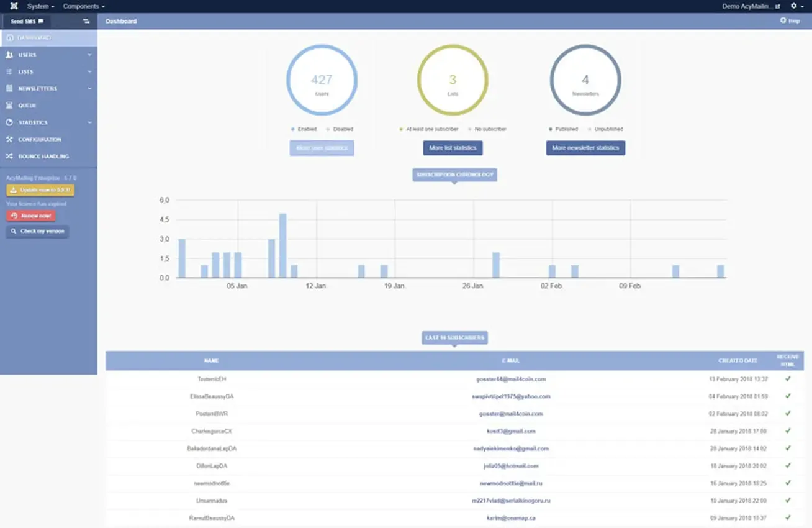Toggle the Enabled users legend dot
The height and width of the screenshot is (528, 812).
tap(292, 129)
